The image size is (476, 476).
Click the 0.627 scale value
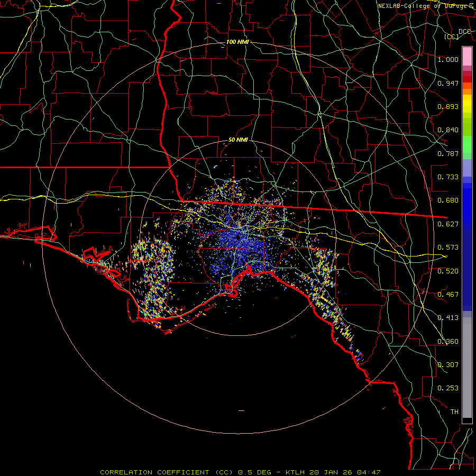[448, 224]
